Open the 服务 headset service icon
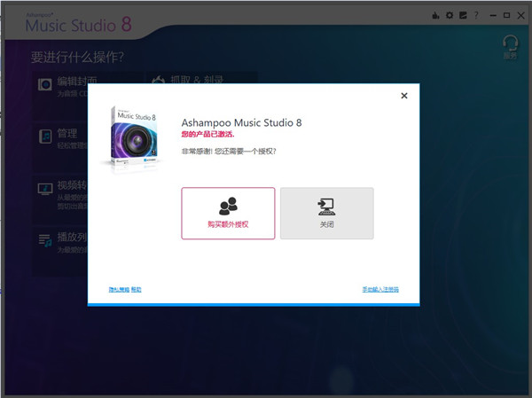 [x=511, y=47]
